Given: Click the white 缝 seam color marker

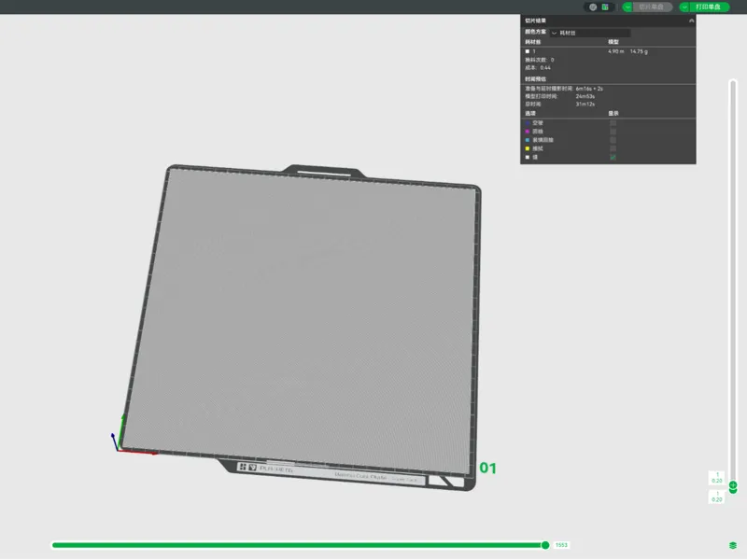Looking at the screenshot, I should (528, 157).
